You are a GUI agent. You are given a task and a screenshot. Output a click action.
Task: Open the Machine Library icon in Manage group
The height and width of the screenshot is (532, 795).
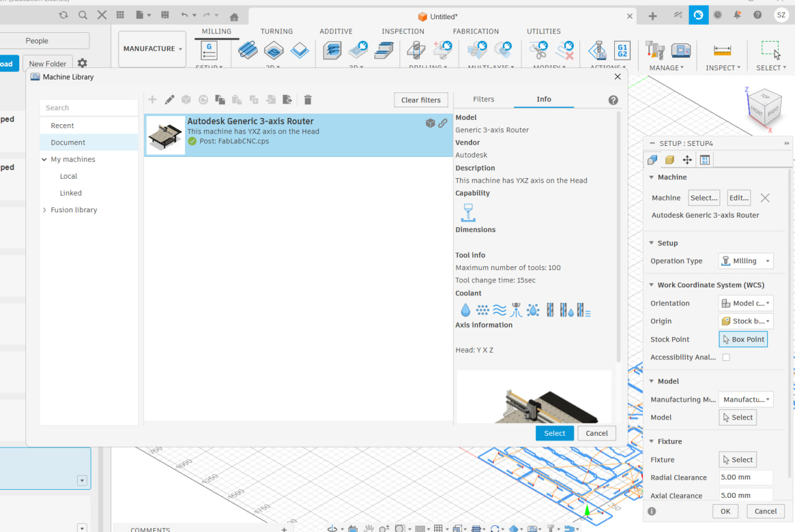point(681,50)
